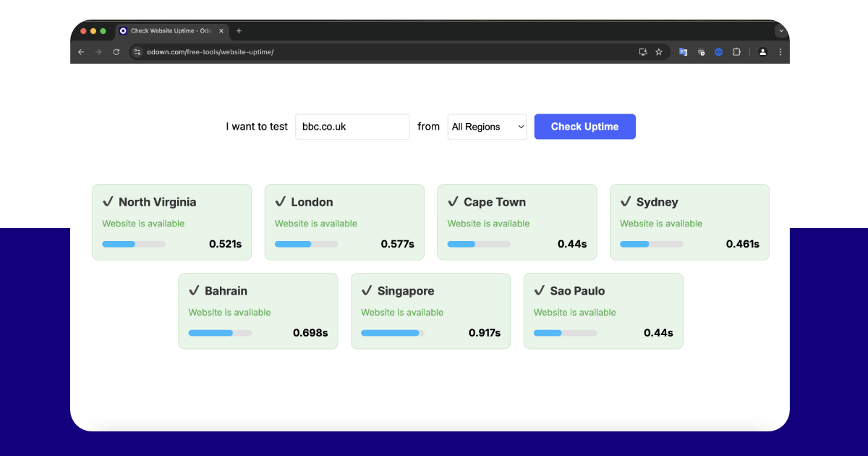Image resolution: width=868 pixels, height=456 pixels.
Task: Click the North Virginia checkmark icon
Action: 108,201
